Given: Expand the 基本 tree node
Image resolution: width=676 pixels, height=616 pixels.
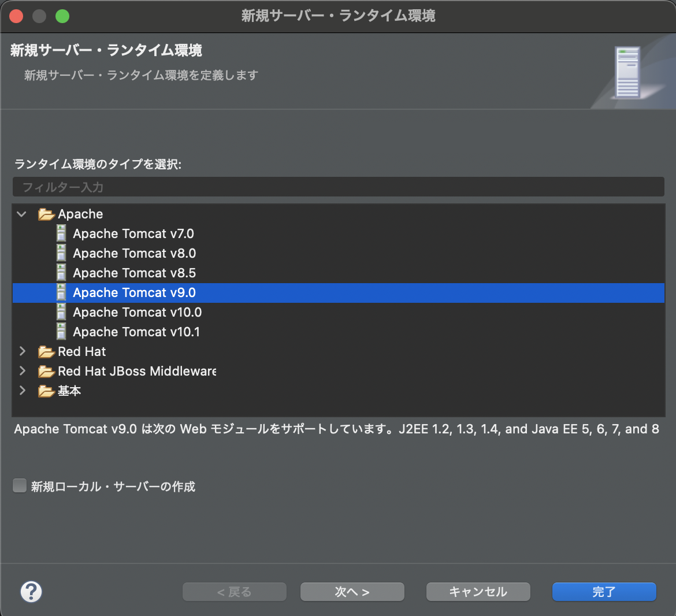Looking at the screenshot, I should (x=23, y=391).
